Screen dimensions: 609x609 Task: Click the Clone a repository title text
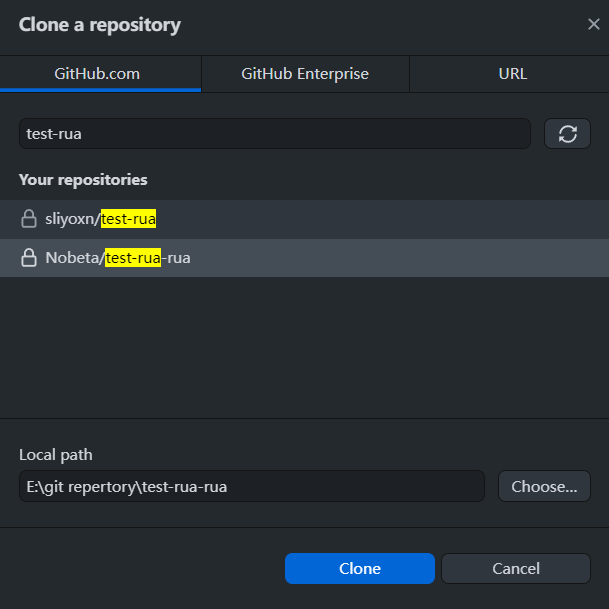click(100, 25)
